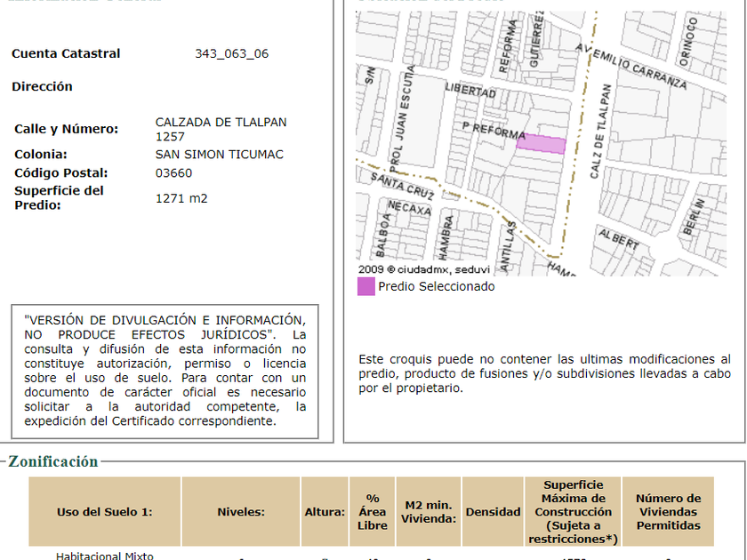This screenshot has width=747, height=560.
Task: Click the ANTILLAS street label on map
Action: tap(508, 247)
